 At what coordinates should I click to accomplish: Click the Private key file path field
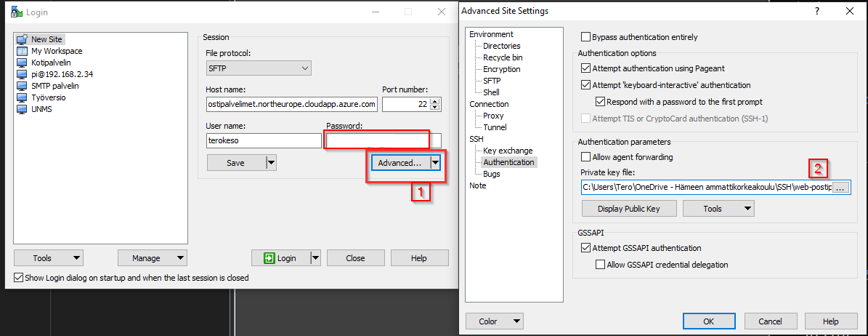tap(706, 188)
